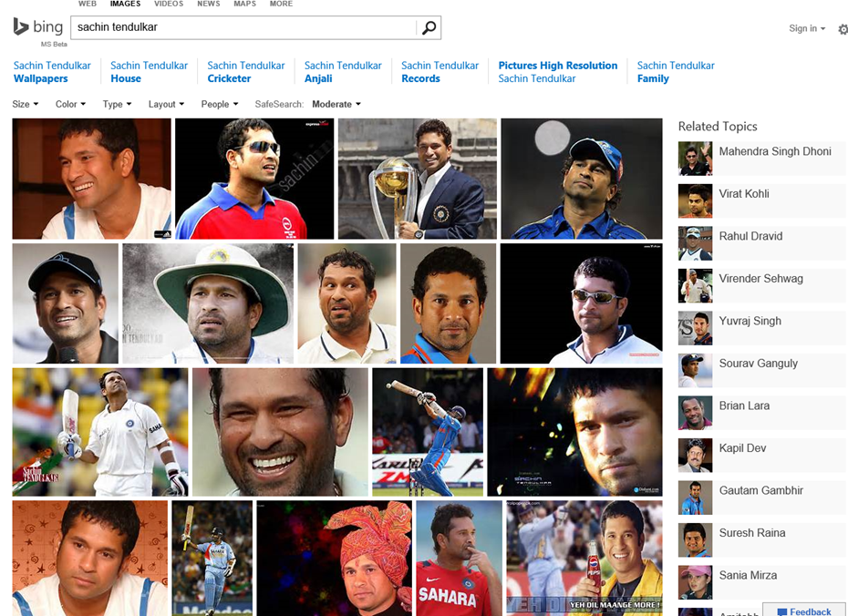Click the Feedback button

[x=805, y=611]
